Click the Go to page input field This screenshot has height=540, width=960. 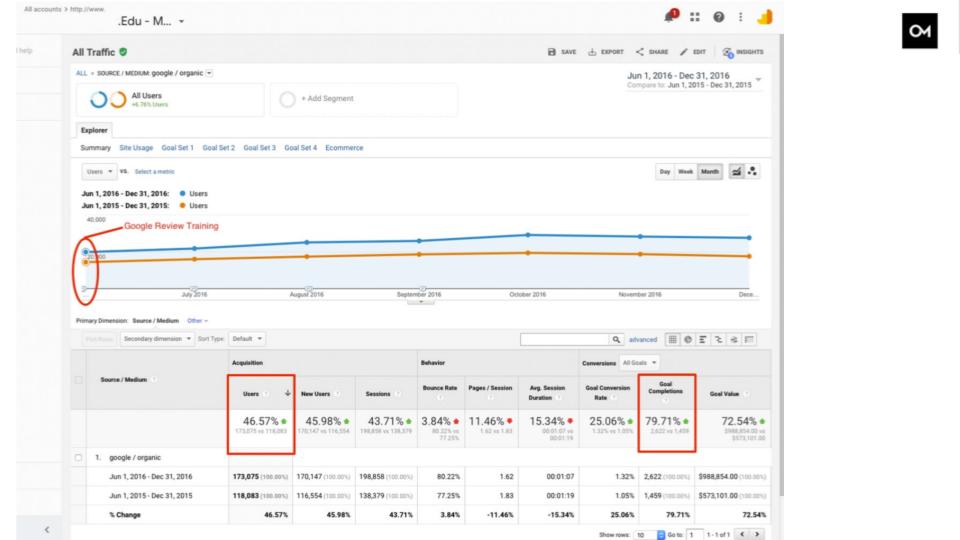694,534
